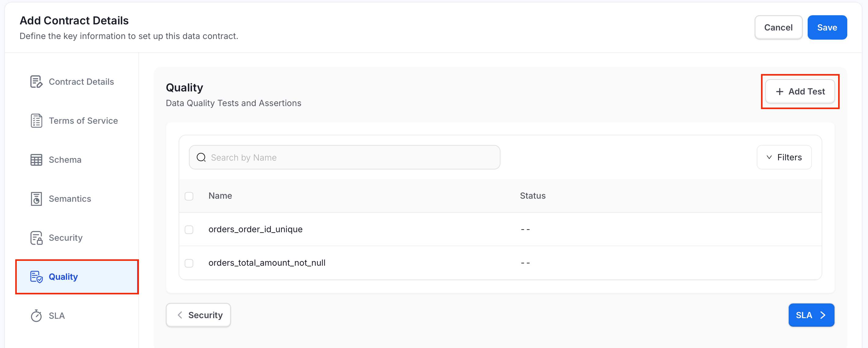
Task: Select the Semantics tab
Action: [x=77, y=199]
